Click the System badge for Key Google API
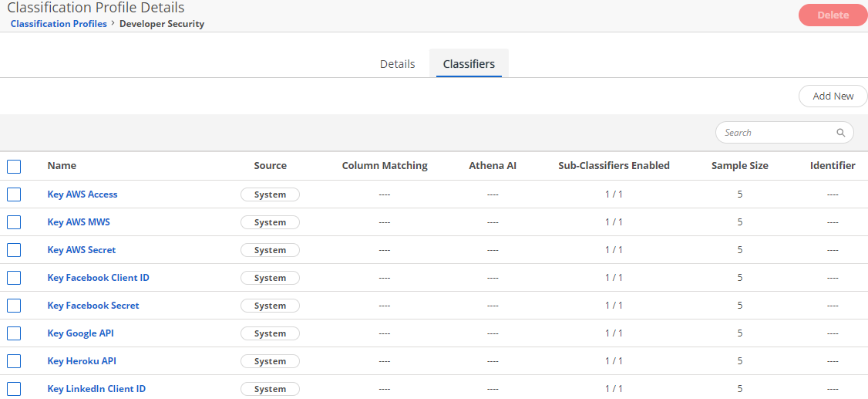The width and height of the screenshot is (868, 399). click(x=270, y=333)
